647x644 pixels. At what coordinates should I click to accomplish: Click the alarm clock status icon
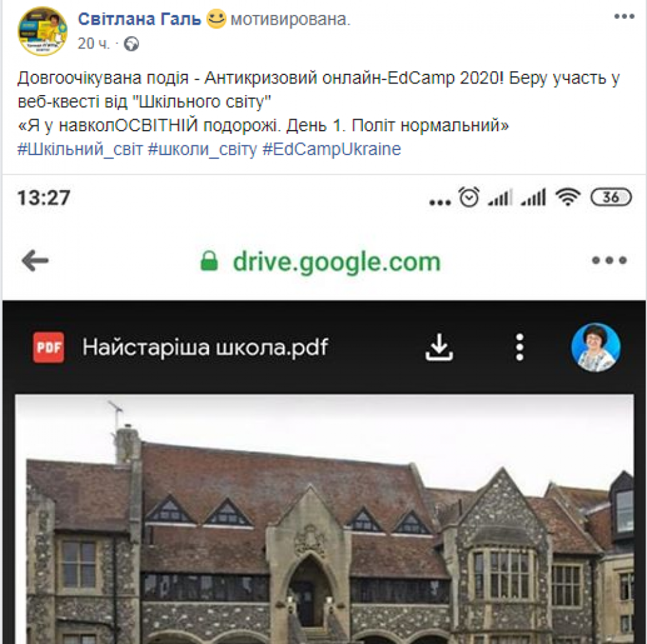(x=469, y=197)
